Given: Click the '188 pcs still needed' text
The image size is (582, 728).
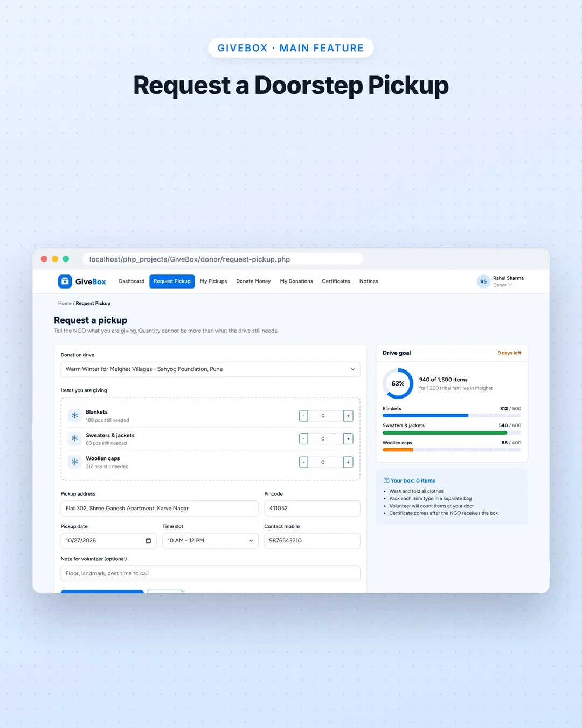Looking at the screenshot, I should coord(107,420).
